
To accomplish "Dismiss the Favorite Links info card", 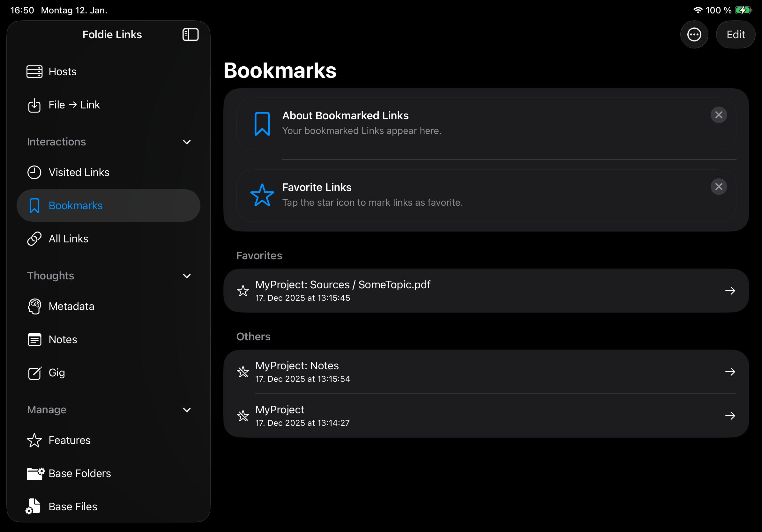I will (x=719, y=186).
